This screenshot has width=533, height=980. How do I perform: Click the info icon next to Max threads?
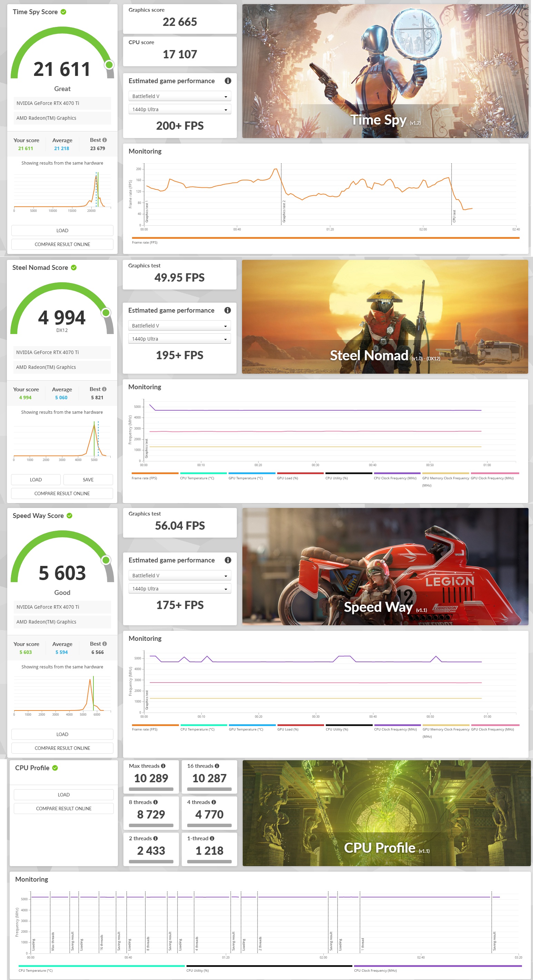[163, 766]
